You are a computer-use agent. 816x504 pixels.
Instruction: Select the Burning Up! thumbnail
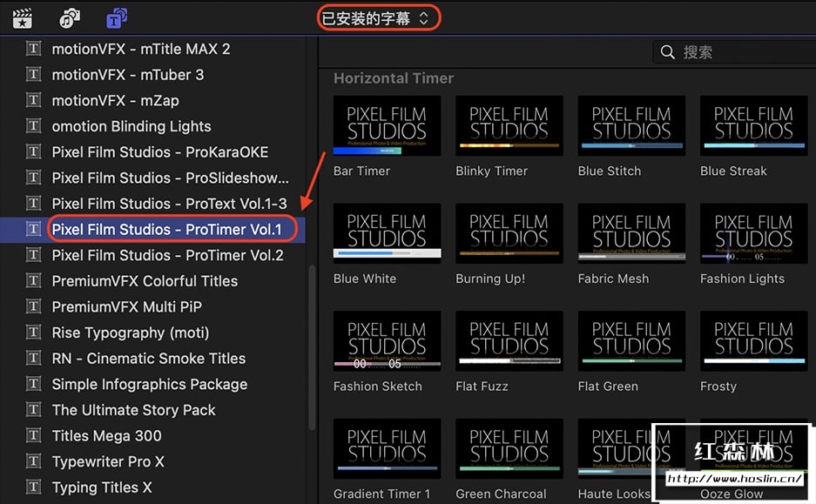coord(509,233)
